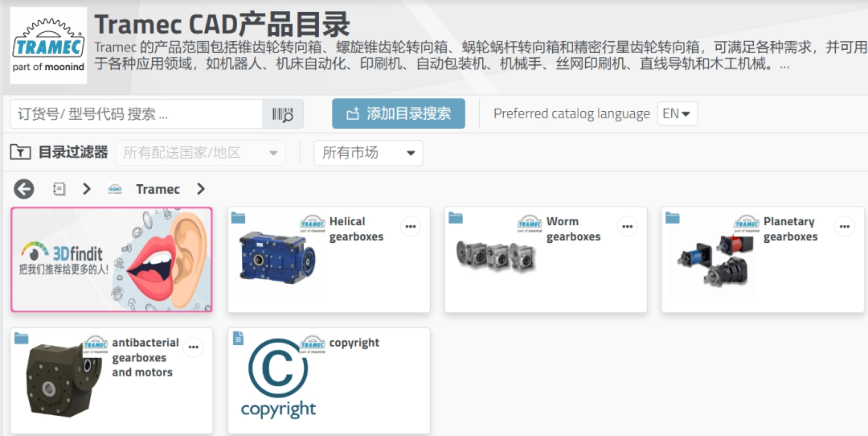
Task: Click the folder icon on antibacterial gearboxes card
Action: click(21, 338)
